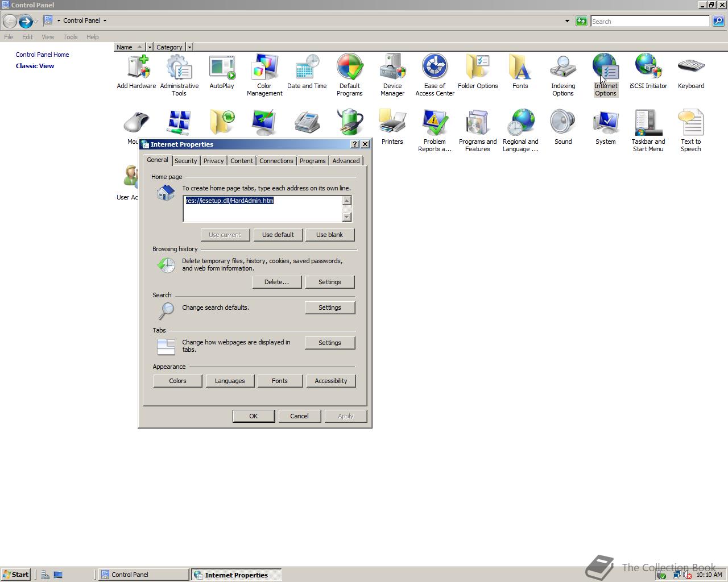Click Use blank home page button
The width and height of the screenshot is (728, 582).
coord(330,235)
